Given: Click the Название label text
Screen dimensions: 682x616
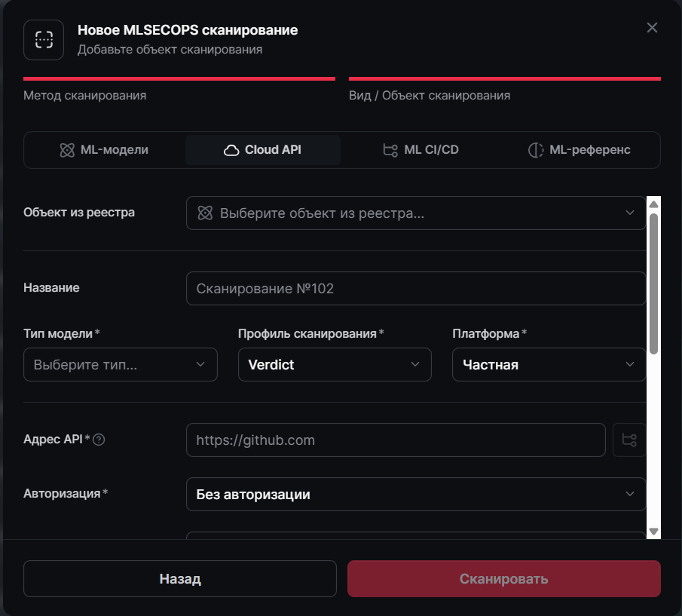Looking at the screenshot, I should (x=51, y=287).
